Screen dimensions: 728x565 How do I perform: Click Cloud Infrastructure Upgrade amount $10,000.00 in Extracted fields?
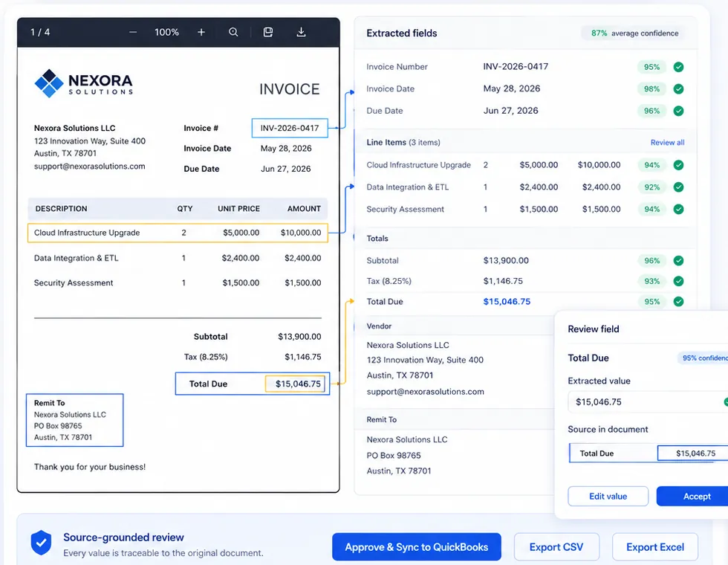point(599,165)
